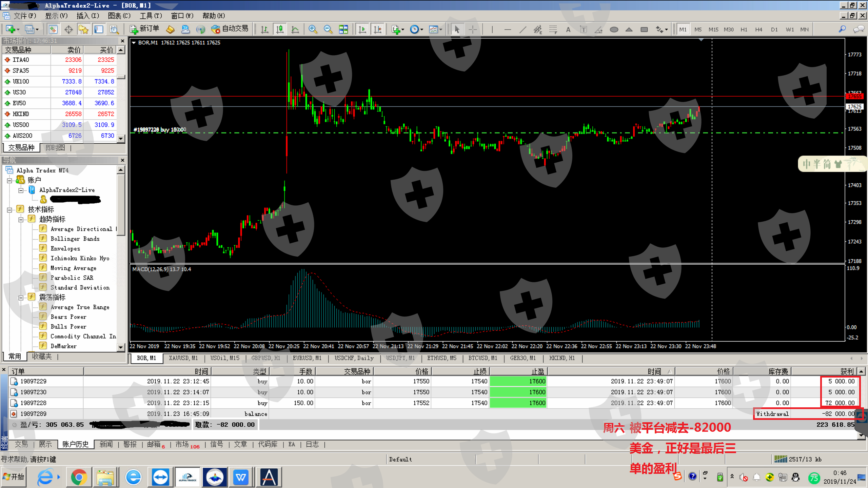This screenshot has width=868, height=488.
Task: Open the tile windows icon
Action: click(x=343, y=29)
